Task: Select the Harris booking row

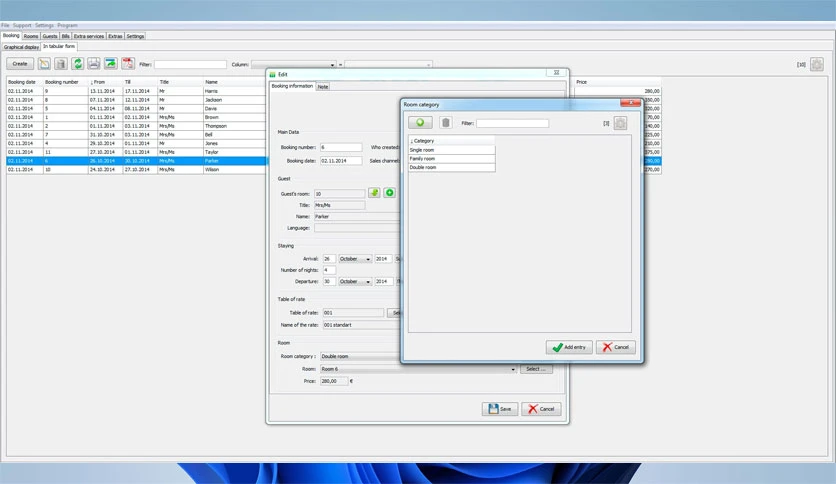Action: pyautogui.click(x=136, y=91)
